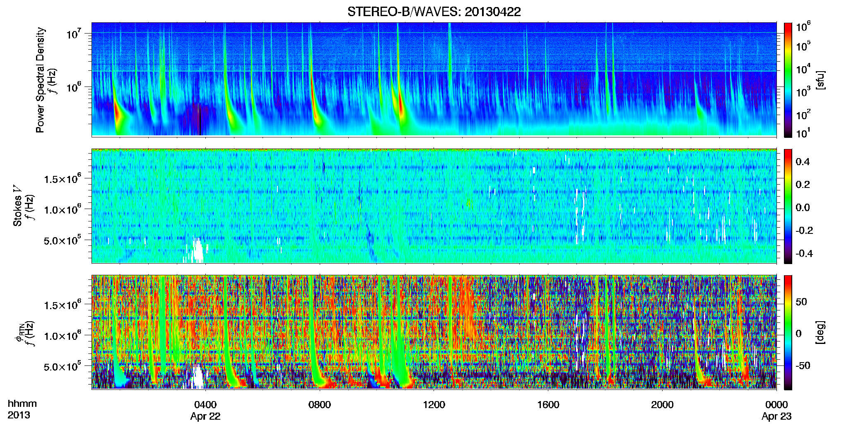Click the Stokes V colorbar
The image size is (868, 447).
click(788, 206)
